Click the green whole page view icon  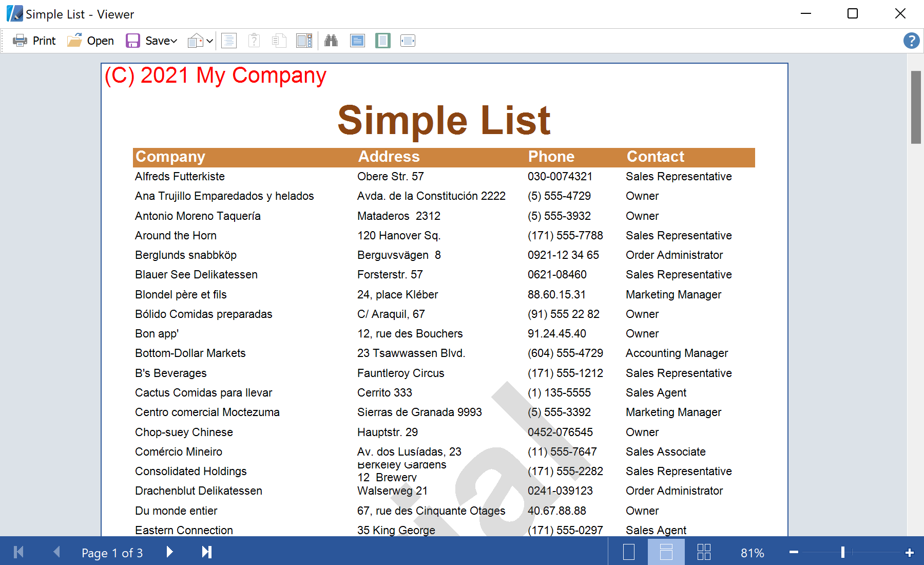coord(382,41)
